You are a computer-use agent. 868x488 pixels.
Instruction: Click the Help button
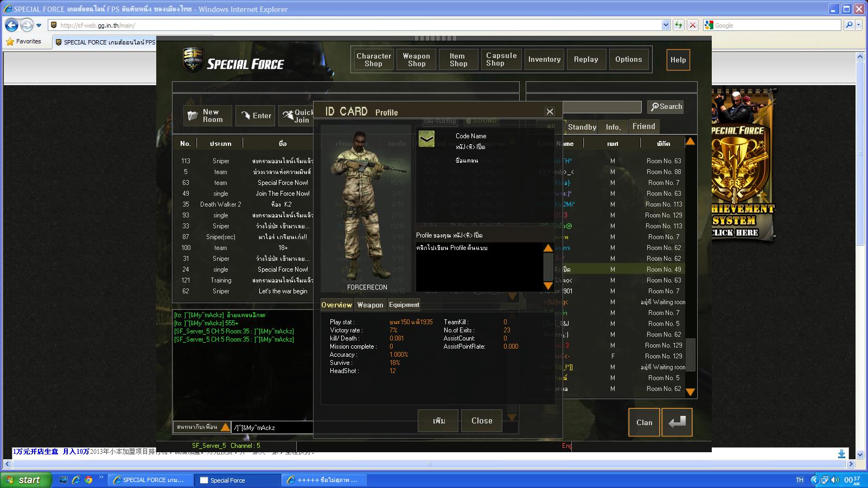678,60
